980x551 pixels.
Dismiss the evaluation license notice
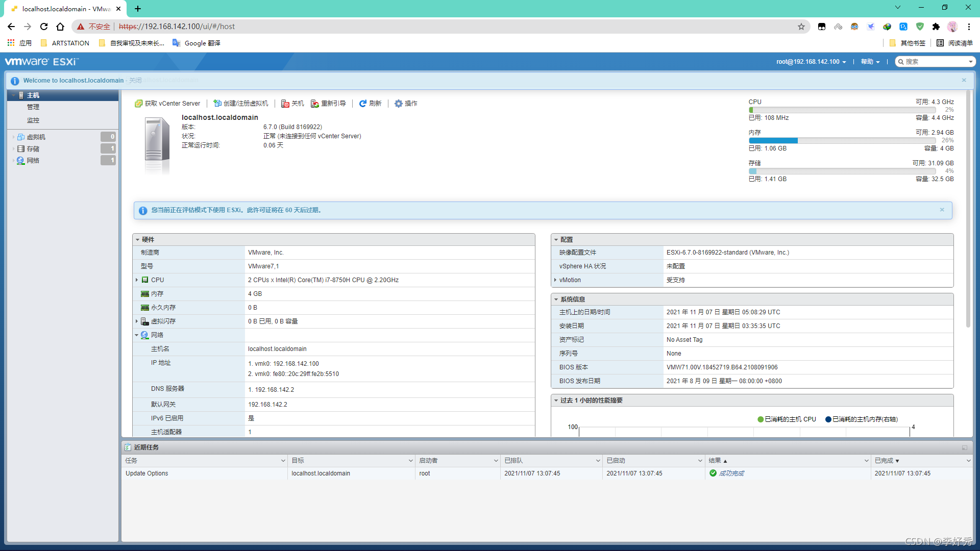(x=942, y=210)
